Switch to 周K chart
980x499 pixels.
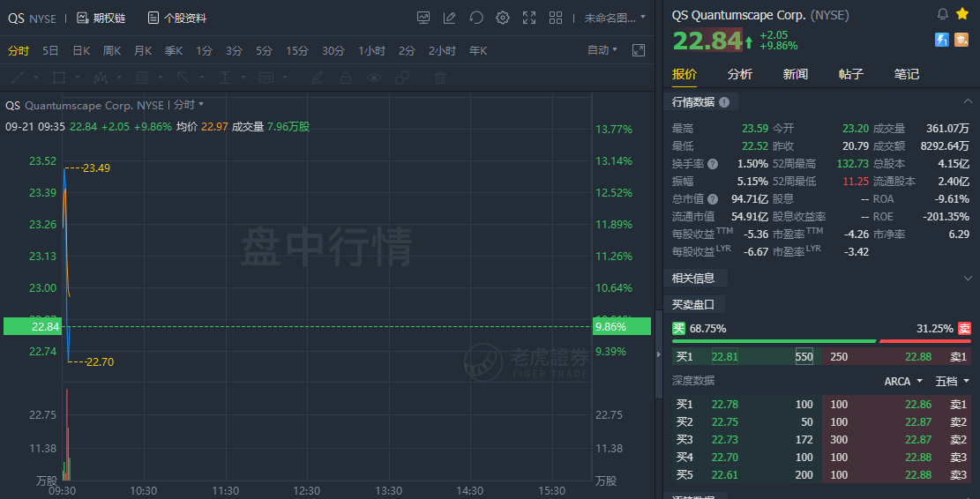[x=112, y=51]
